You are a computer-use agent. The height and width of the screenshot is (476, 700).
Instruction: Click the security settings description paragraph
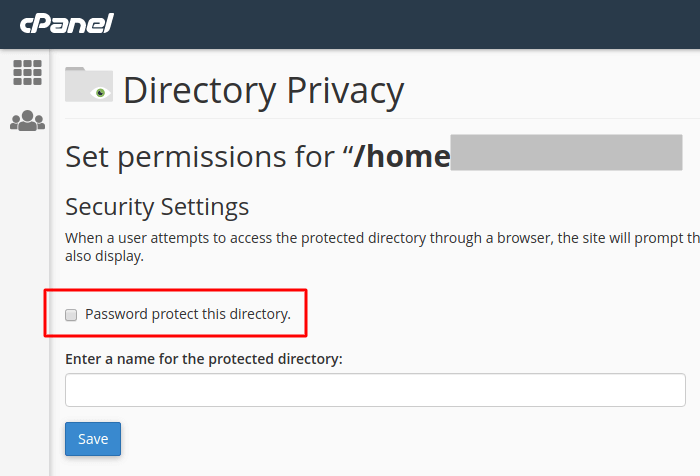pyautogui.click(x=382, y=247)
